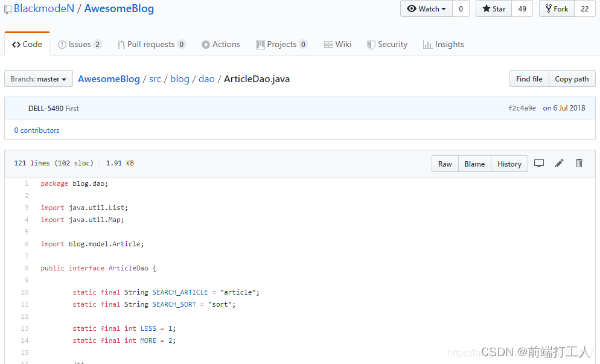Open commit message First
Viewport: 600px width, 364px height.
click(72, 108)
